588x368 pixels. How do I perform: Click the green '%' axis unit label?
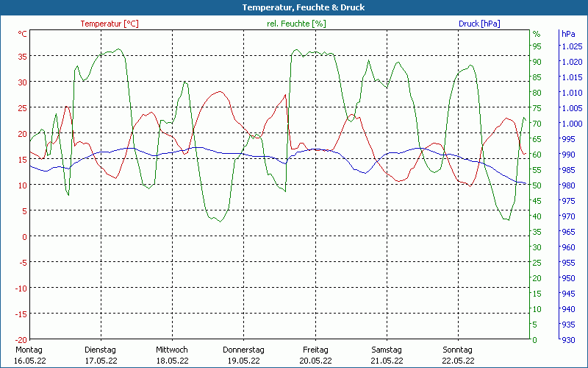pyautogui.click(x=537, y=34)
